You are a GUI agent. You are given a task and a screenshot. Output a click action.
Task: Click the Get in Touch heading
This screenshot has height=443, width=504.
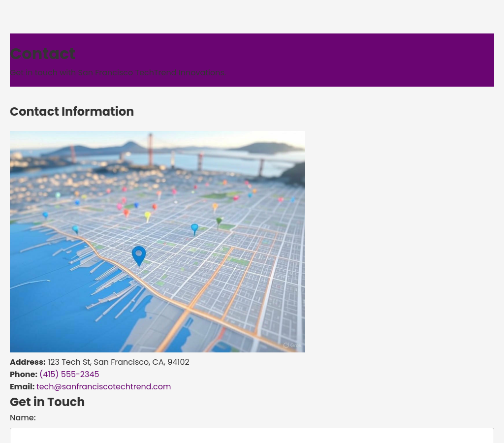coord(47,402)
